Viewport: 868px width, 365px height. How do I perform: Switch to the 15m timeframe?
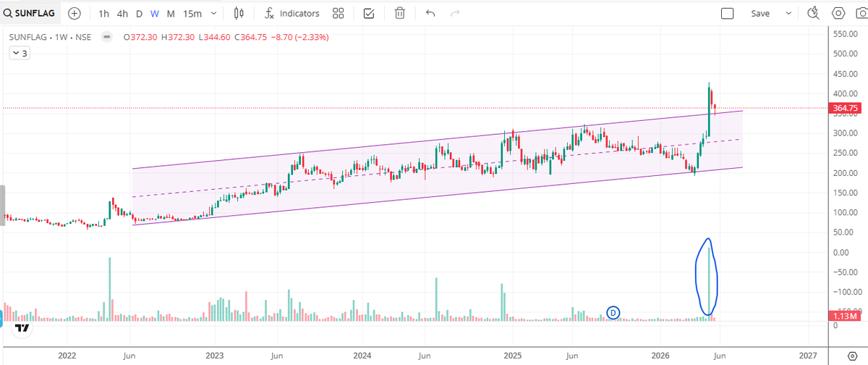click(192, 14)
